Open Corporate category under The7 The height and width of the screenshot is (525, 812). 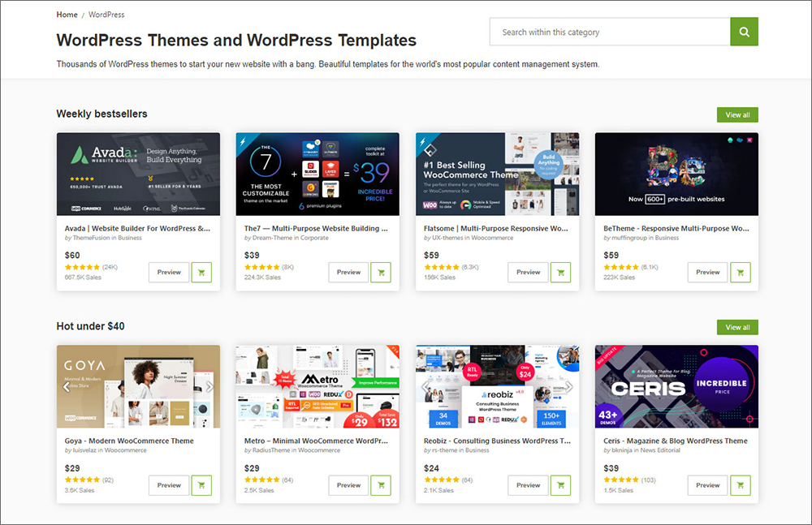[314, 239]
